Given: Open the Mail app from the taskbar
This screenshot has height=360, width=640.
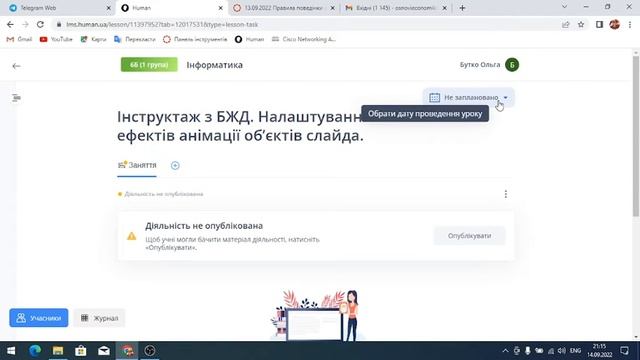Looking at the screenshot, I should point(104,351).
